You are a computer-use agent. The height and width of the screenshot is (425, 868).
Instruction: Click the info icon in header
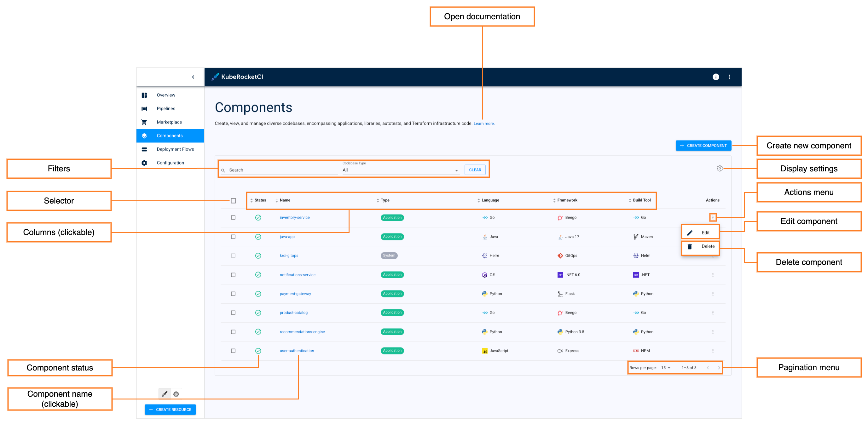716,77
